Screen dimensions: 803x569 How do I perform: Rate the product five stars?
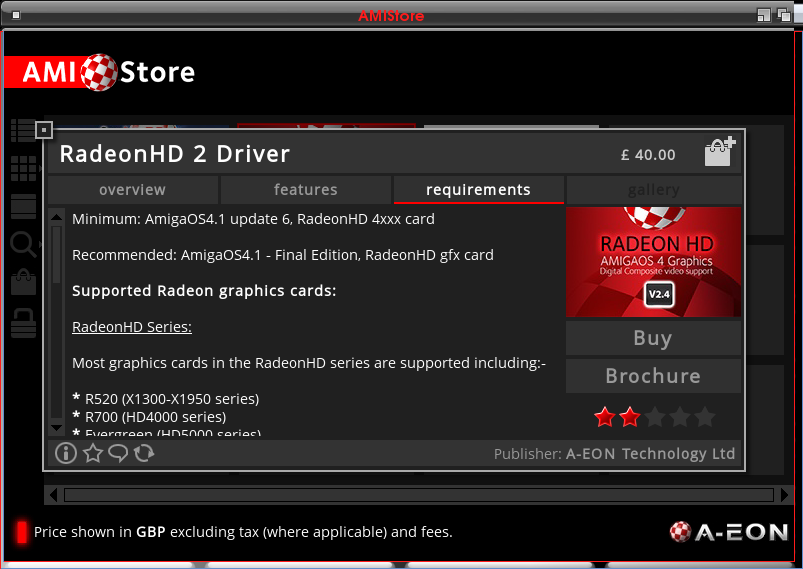pos(704,417)
